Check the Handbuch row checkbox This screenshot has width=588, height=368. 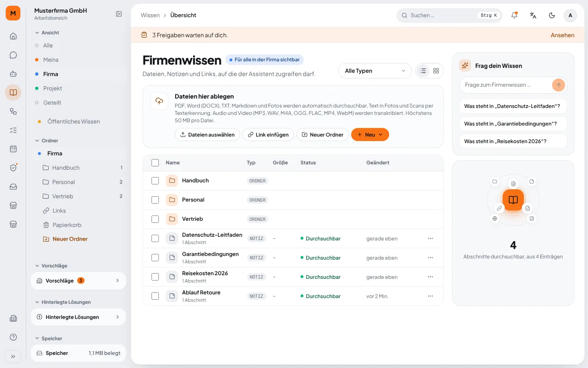click(x=155, y=181)
